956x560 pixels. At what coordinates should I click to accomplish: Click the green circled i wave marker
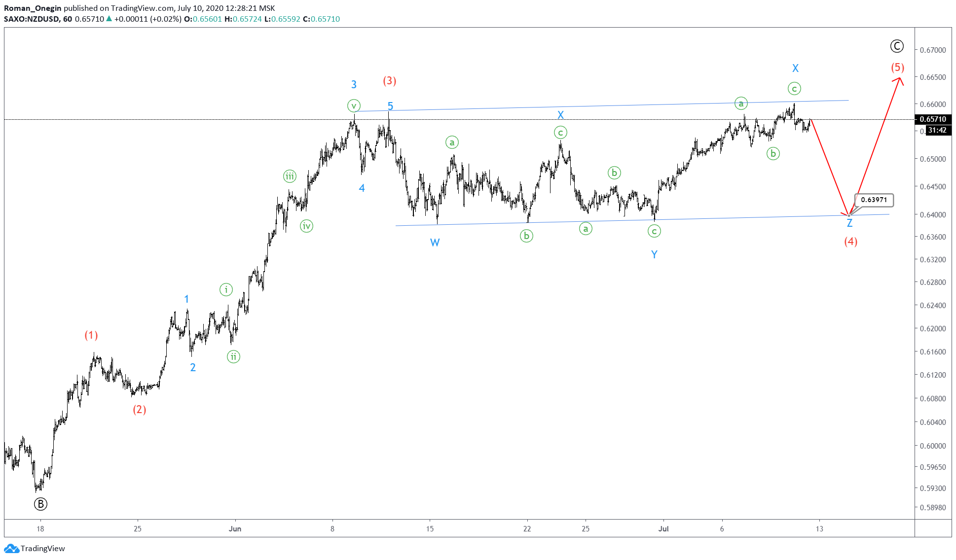point(226,289)
